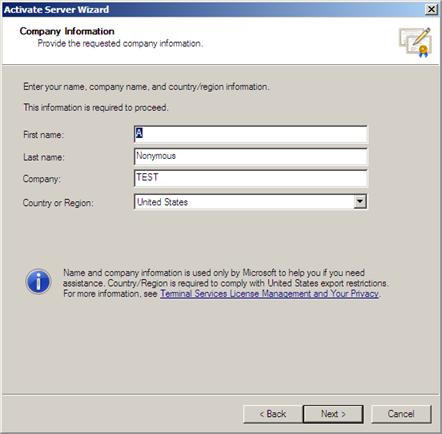Click the 'Country or Region:' label
Viewport: 442px width, 434px height.
pos(58,203)
